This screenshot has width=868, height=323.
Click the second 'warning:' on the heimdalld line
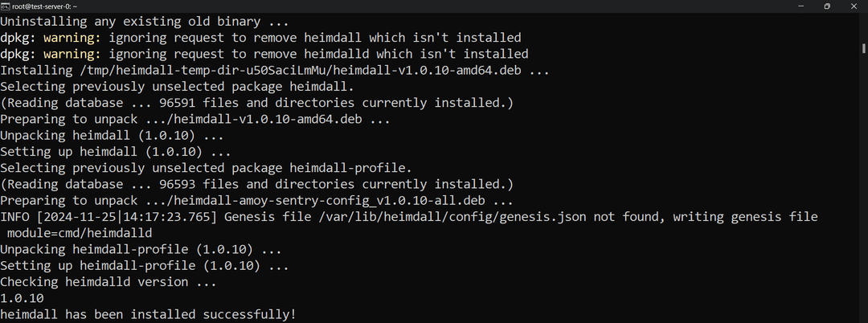[72, 54]
